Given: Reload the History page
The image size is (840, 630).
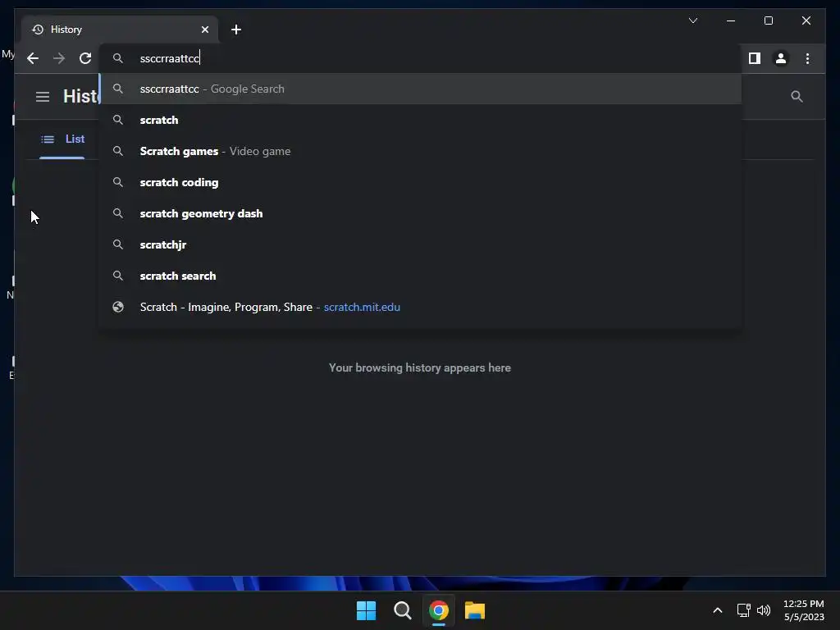Looking at the screenshot, I should click(x=85, y=58).
